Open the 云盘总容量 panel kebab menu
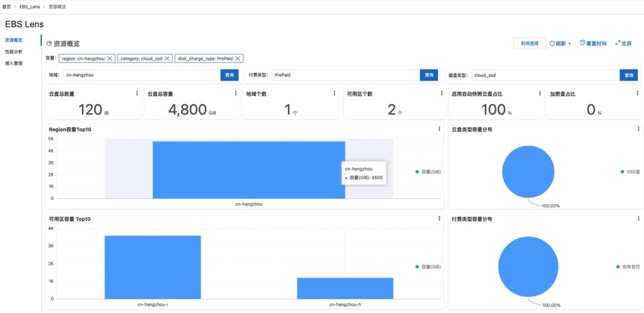 click(x=236, y=93)
